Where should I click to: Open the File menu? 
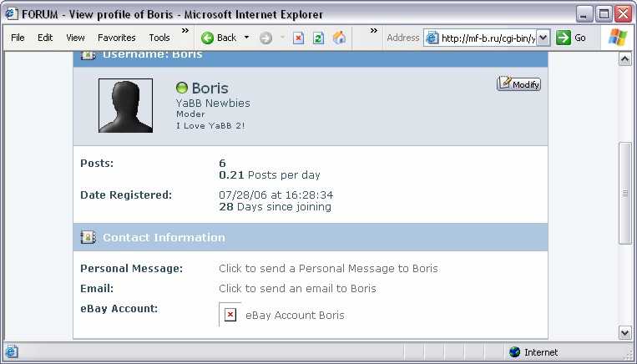coord(18,38)
